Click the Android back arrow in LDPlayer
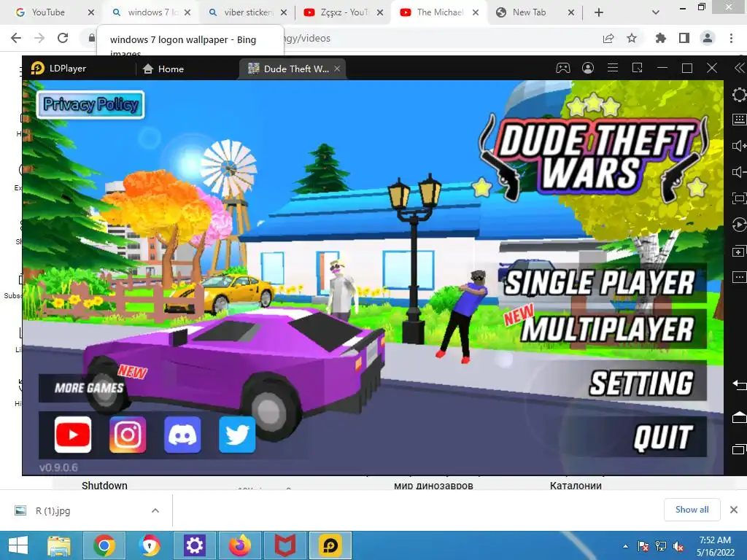Screen dimensions: 747x560 point(740,384)
